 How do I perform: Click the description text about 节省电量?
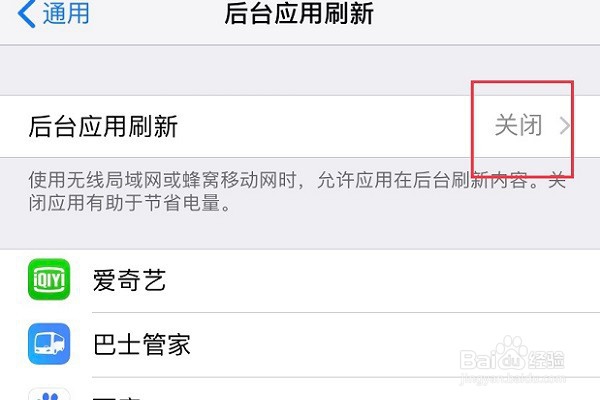pyautogui.click(x=297, y=191)
